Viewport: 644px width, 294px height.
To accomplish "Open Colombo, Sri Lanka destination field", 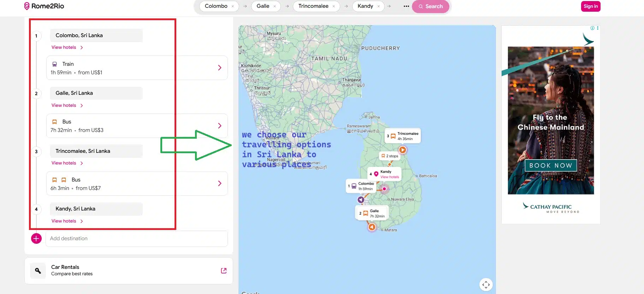I will [x=96, y=35].
